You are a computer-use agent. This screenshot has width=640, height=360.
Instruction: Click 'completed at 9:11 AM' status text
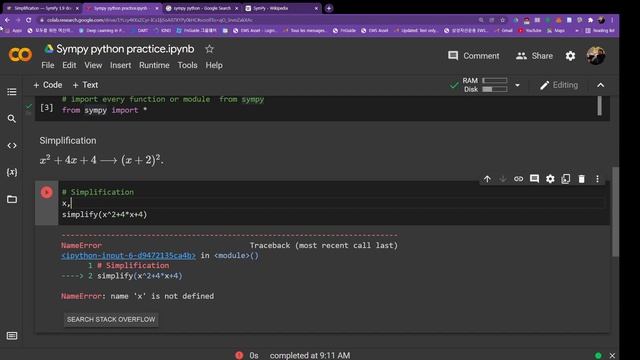click(310, 356)
